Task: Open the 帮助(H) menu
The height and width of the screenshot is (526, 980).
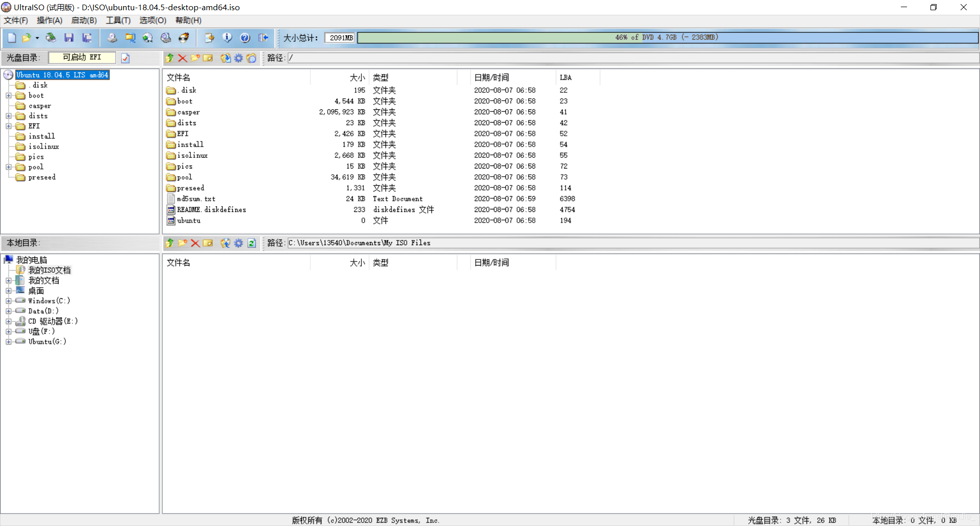Action: pyautogui.click(x=188, y=20)
